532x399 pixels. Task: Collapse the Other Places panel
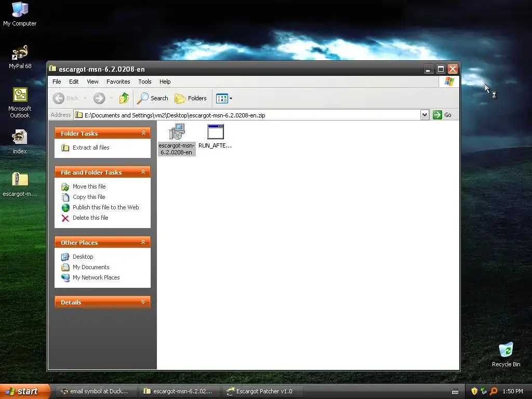pyautogui.click(x=143, y=242)
